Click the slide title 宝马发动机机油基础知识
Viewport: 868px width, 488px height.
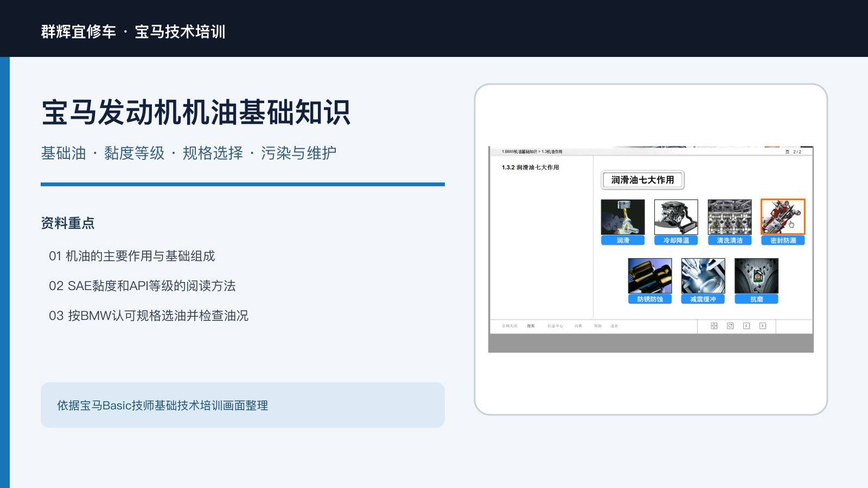pos(196,112)
